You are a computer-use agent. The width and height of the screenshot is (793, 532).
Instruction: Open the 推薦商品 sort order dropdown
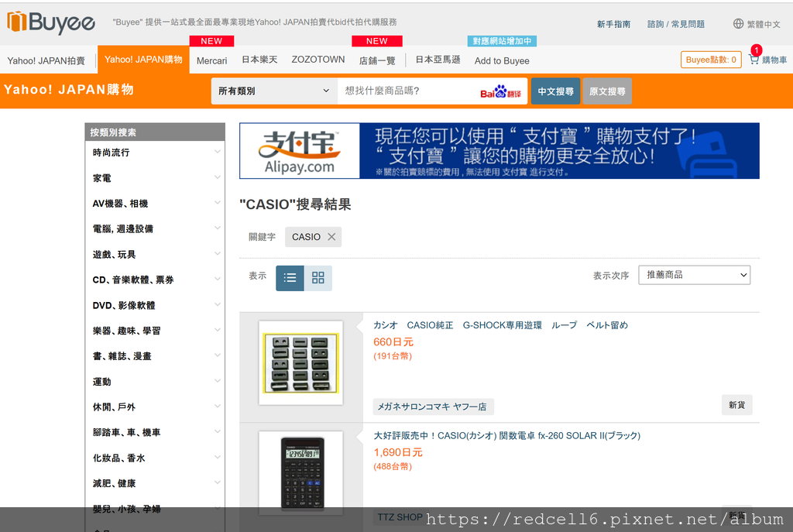click(x=695, y=275)
